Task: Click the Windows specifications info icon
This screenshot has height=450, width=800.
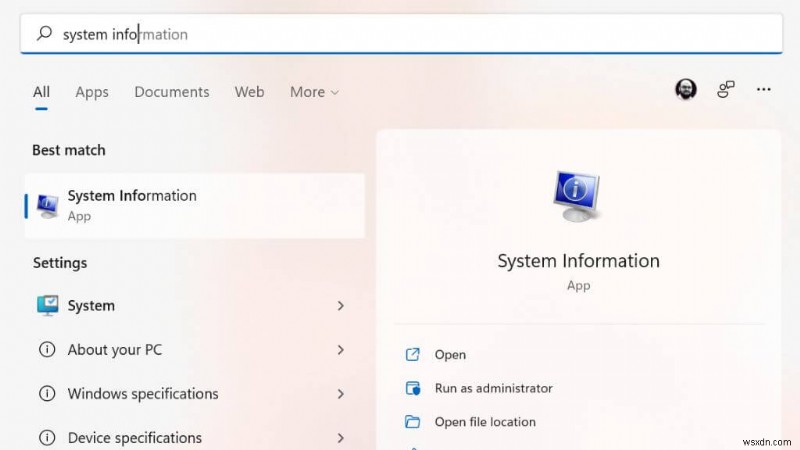Action: tap(47, 393)
